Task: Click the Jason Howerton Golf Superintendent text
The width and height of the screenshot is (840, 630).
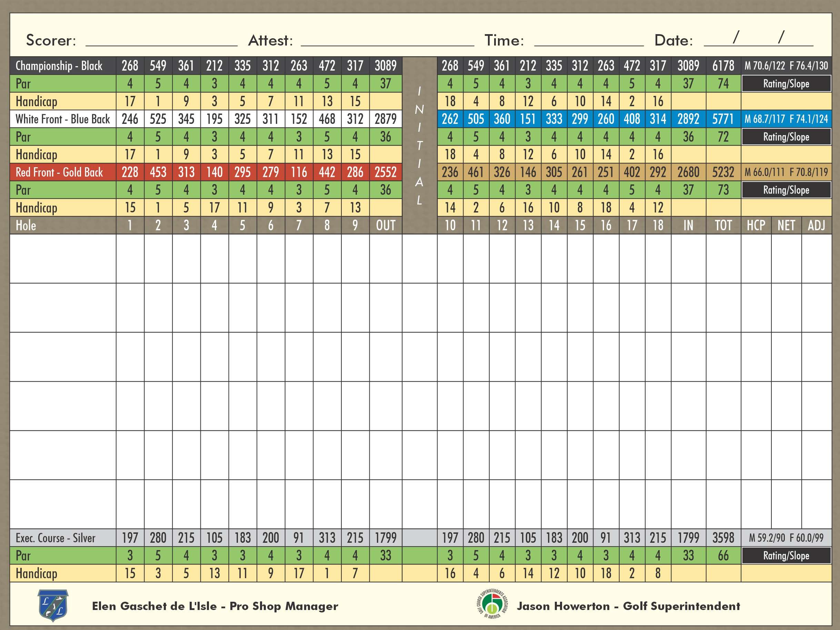Action: (x=628, y=606)
